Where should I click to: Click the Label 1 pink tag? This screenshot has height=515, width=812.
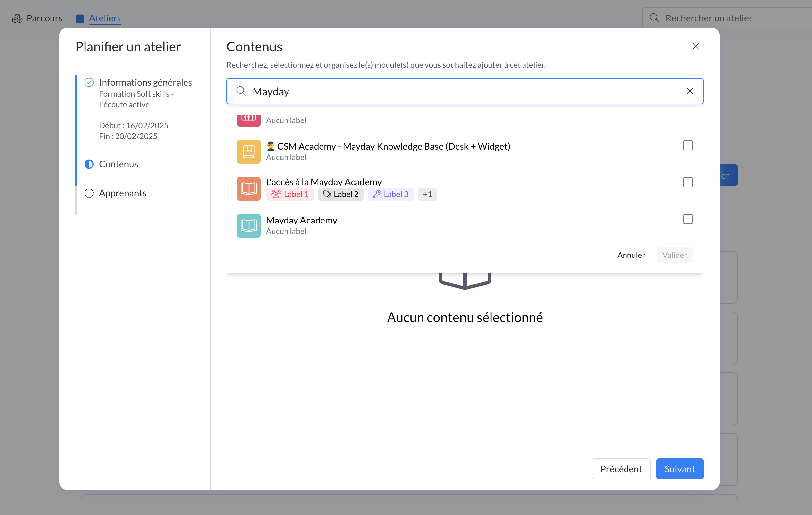coord(289,194)
